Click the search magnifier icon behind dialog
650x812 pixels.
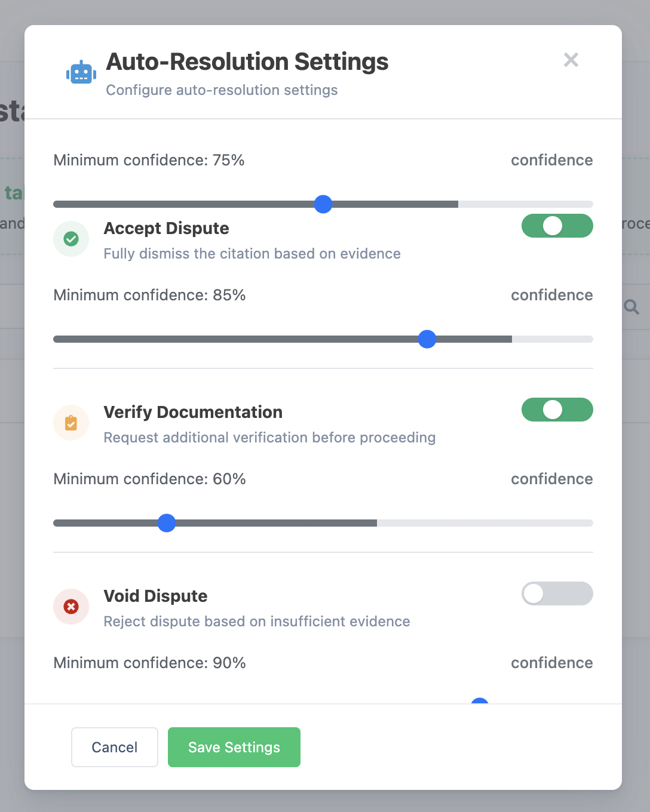coord(631,307)
